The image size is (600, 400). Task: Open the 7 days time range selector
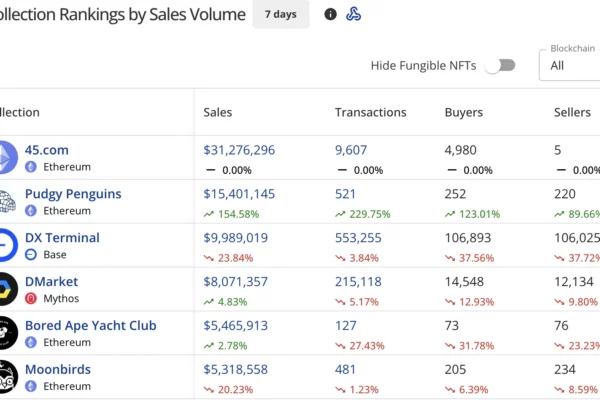(x=281, y=14)
